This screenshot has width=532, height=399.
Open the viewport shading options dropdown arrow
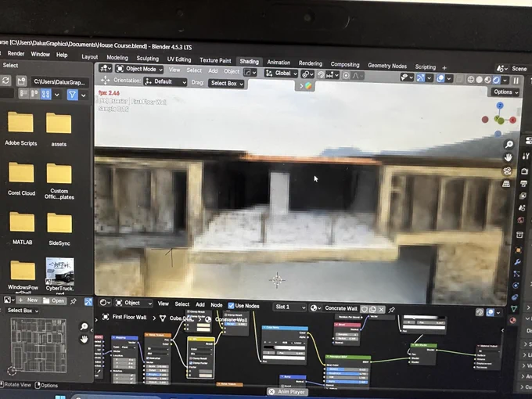[505, 81]
